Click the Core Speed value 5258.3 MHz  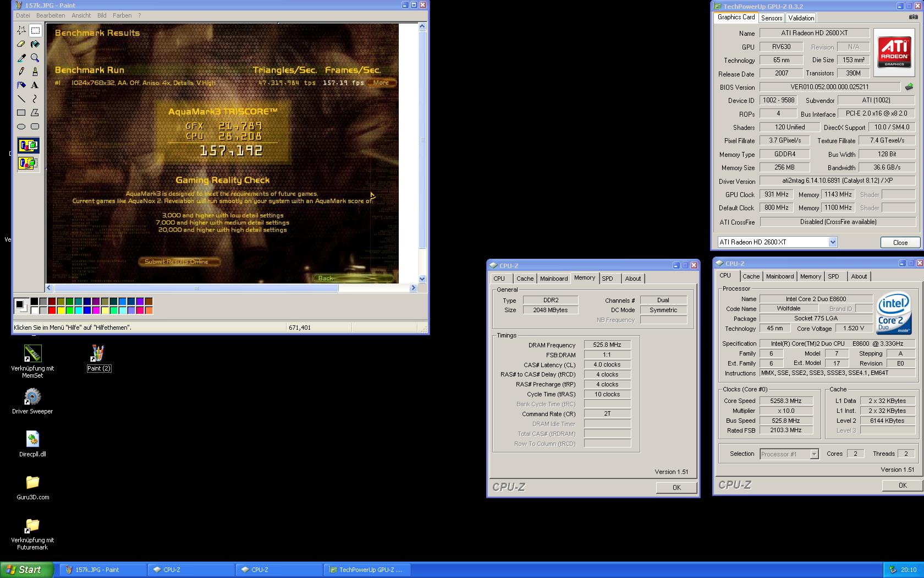786,401
